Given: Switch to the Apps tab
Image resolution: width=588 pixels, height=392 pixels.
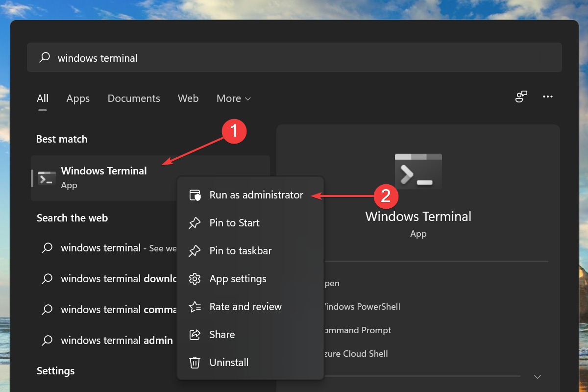Looking at the screenshot, I should [x=78, y=98].
